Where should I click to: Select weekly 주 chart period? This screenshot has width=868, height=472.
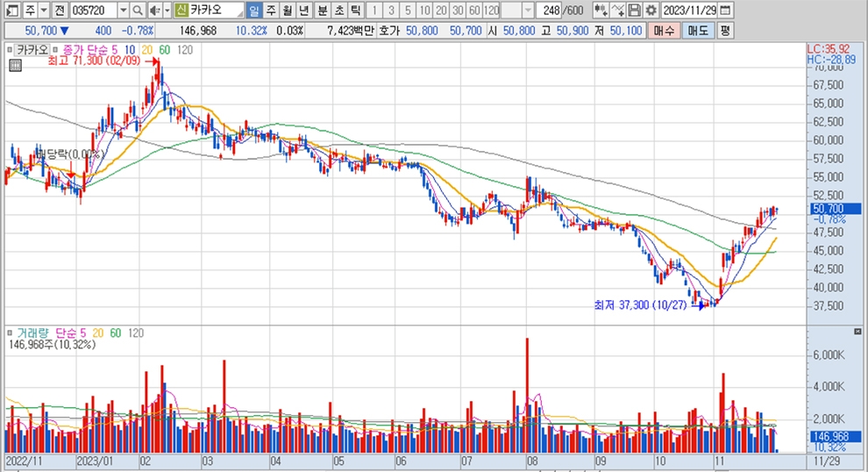tap(271, 10)
